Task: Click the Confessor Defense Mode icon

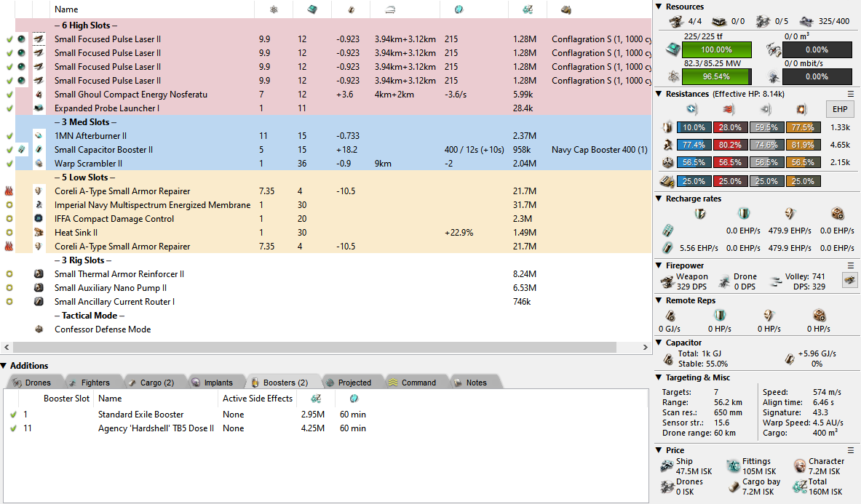Action: point(39,329)
